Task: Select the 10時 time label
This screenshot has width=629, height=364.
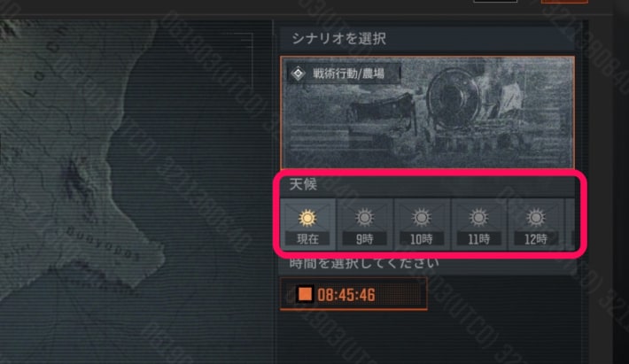Action: click(421, 239)
